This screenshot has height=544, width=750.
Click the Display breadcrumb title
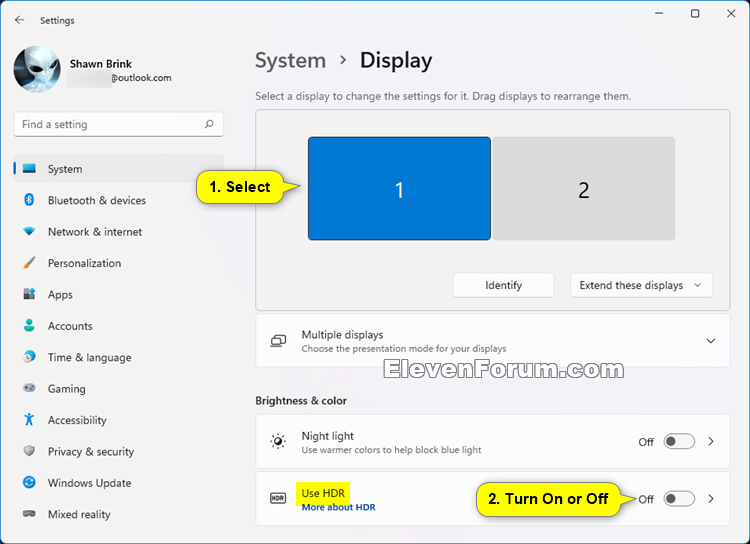pyautogui.click(x=396, y=61)
